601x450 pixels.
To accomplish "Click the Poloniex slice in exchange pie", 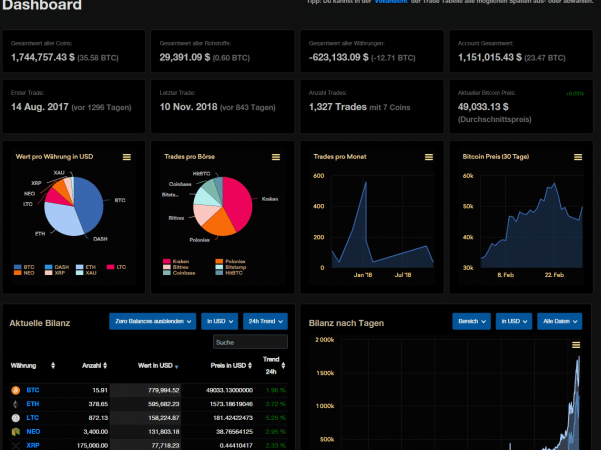I will (218, 223).
